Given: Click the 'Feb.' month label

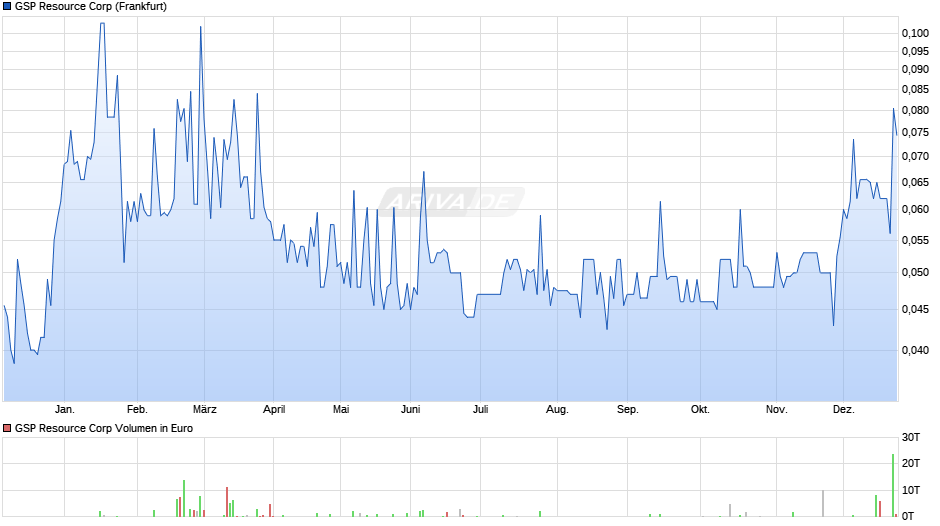Looking at the screenshot, I should pos(137,410).
